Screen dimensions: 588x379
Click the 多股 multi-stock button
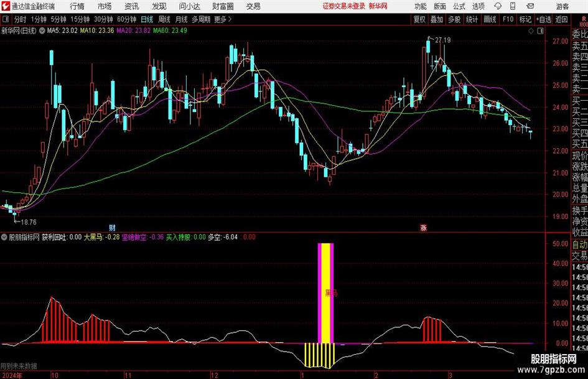[454, 19]
